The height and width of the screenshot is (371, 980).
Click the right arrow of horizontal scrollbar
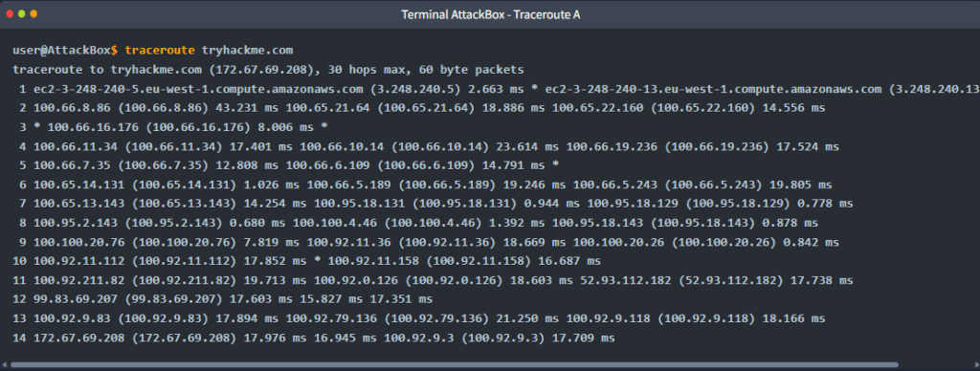click(975, 364)
